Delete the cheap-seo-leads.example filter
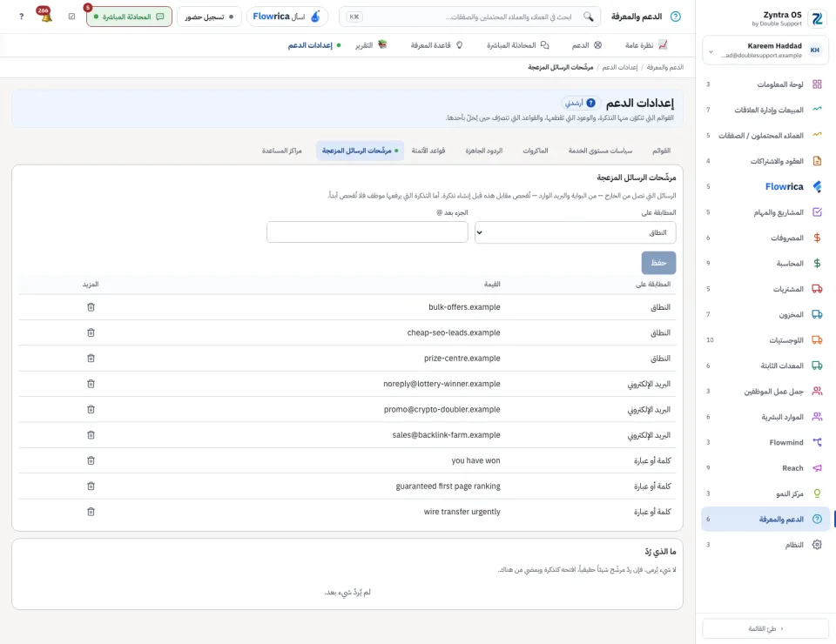 click(91, 332)
